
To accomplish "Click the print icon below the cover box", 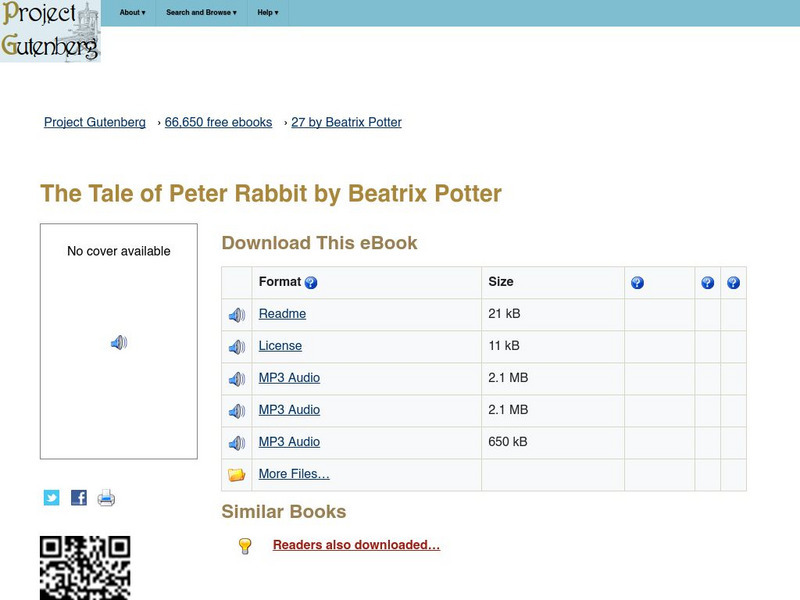I will (x=105, y=497).
